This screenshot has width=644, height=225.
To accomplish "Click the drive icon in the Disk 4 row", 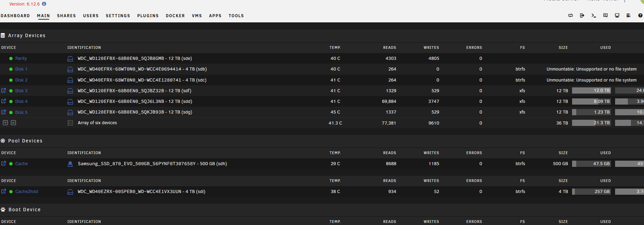I will coord(70,102).
